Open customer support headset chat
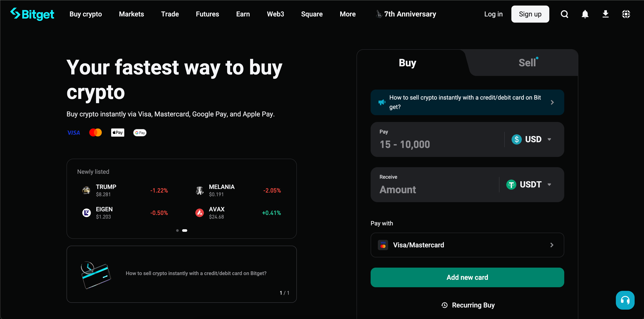The height and width of the screenshot is (319, 644). click(625, 300)
